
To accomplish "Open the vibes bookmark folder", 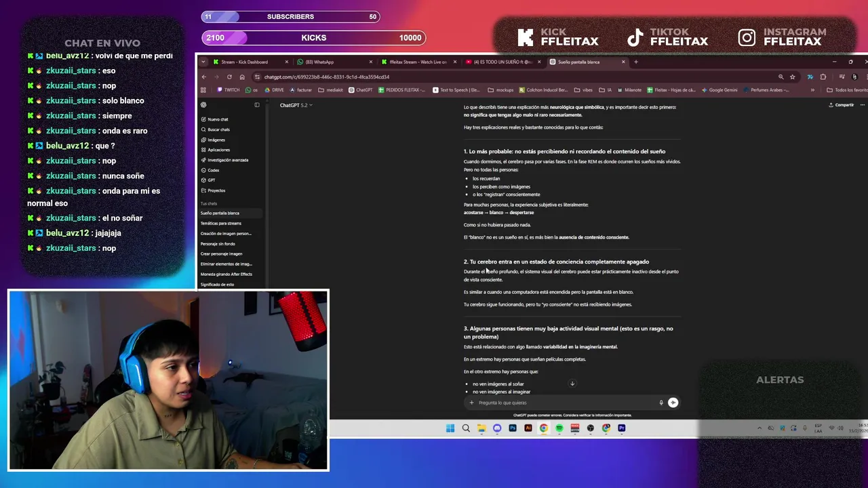I will click(583, 89).
